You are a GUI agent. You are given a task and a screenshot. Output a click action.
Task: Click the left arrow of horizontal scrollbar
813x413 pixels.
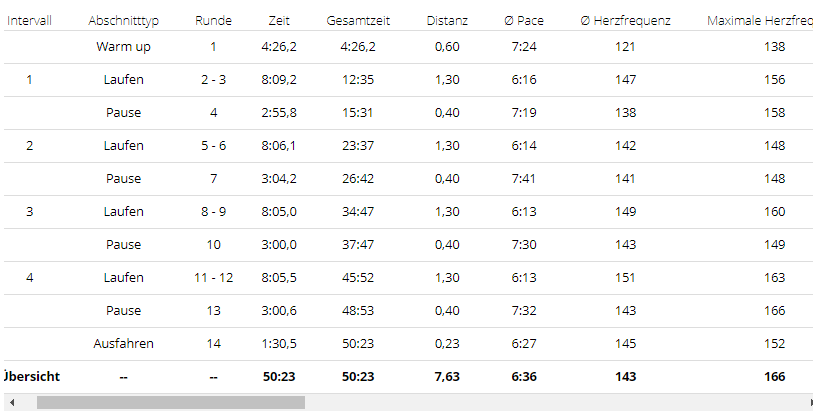[x=10, y=403]
